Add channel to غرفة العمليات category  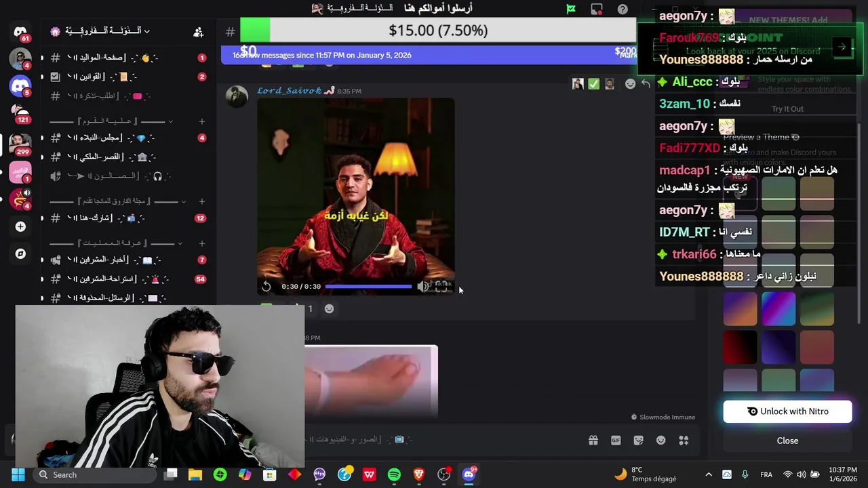coord(201,243)
